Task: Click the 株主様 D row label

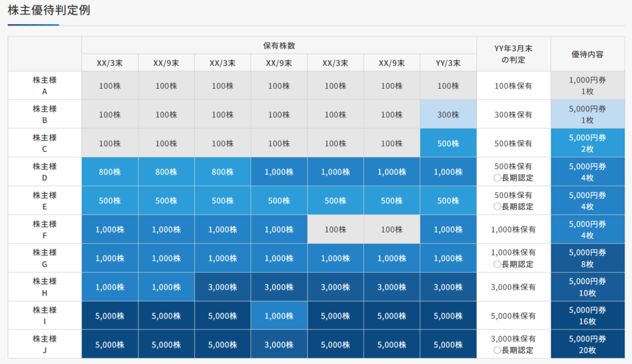Action: [44, 172]
